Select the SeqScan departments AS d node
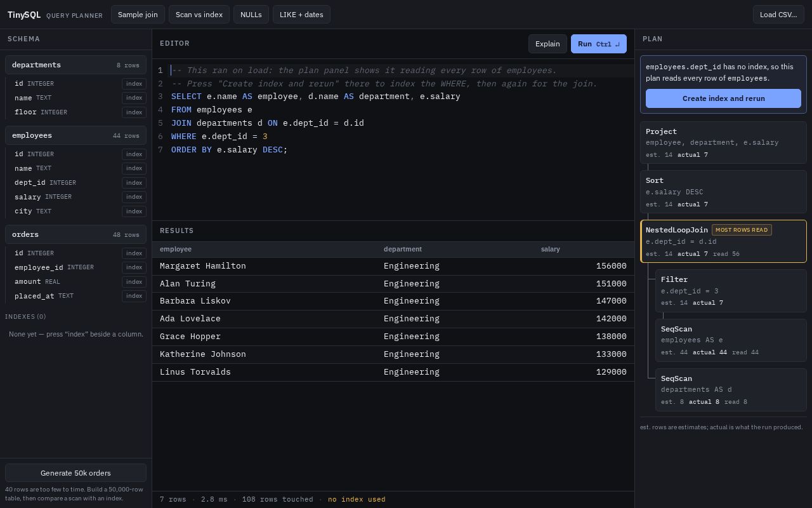Image resolution: width=812 pixels, height=508 pixels. coord(731,390)
